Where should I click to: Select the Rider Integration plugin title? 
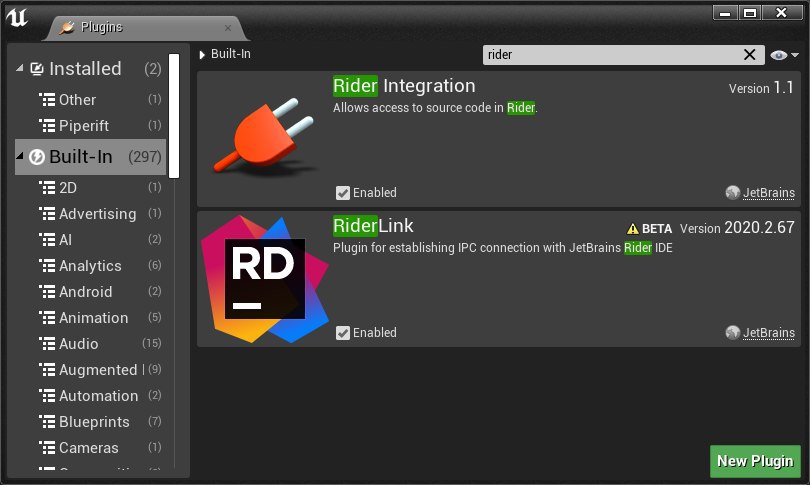coord(404,86)
